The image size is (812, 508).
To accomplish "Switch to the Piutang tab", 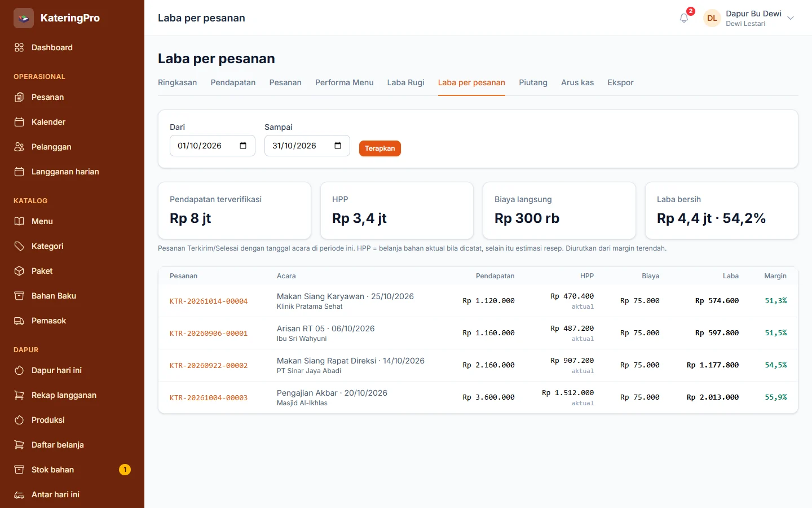I will coord(533,82).
